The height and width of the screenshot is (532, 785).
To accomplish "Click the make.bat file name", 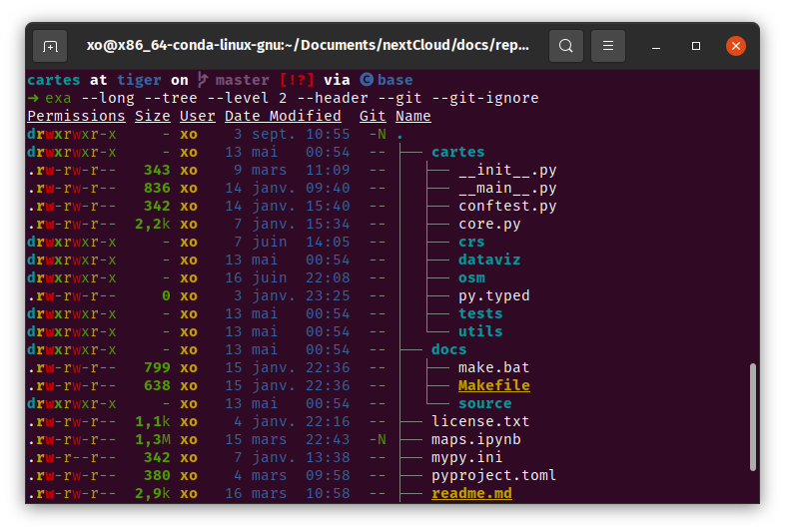I will (494, 367).
